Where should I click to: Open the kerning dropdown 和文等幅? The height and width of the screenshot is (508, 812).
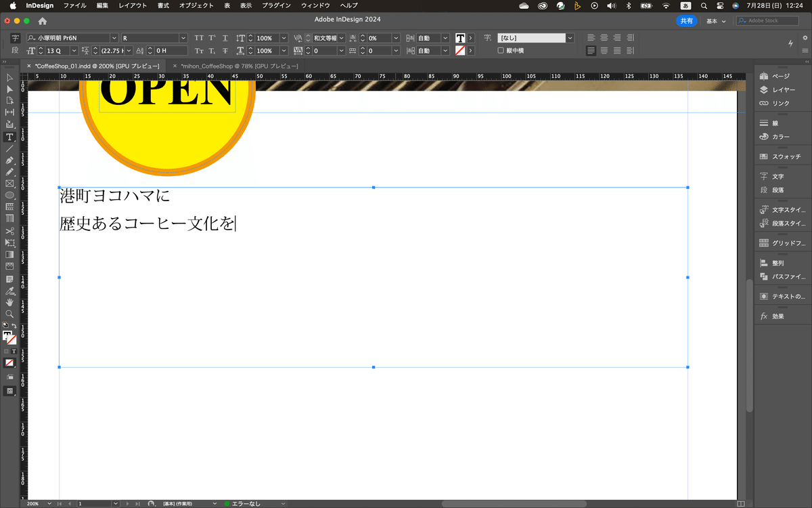342,38
